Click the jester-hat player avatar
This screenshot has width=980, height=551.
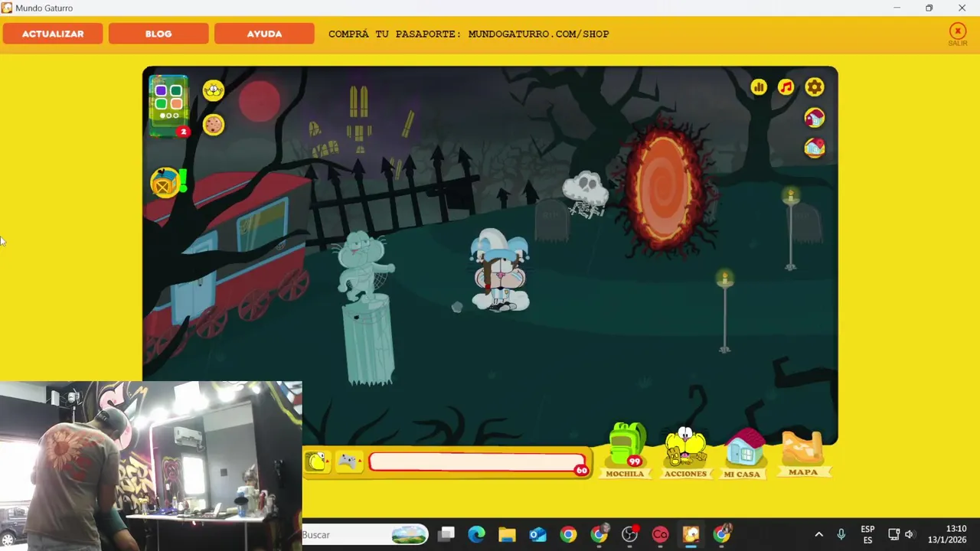click(499, 270)
